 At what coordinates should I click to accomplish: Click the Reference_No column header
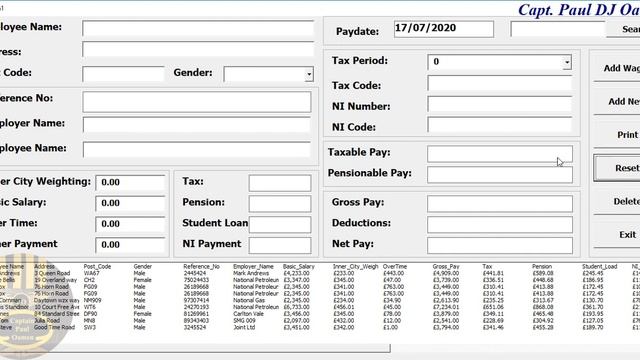[x=201, y=267]
